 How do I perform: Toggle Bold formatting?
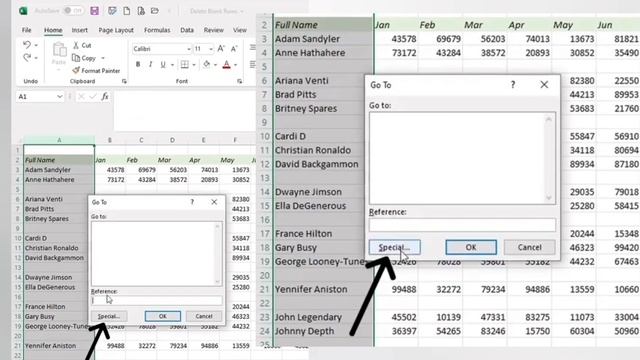pos(138,64)
